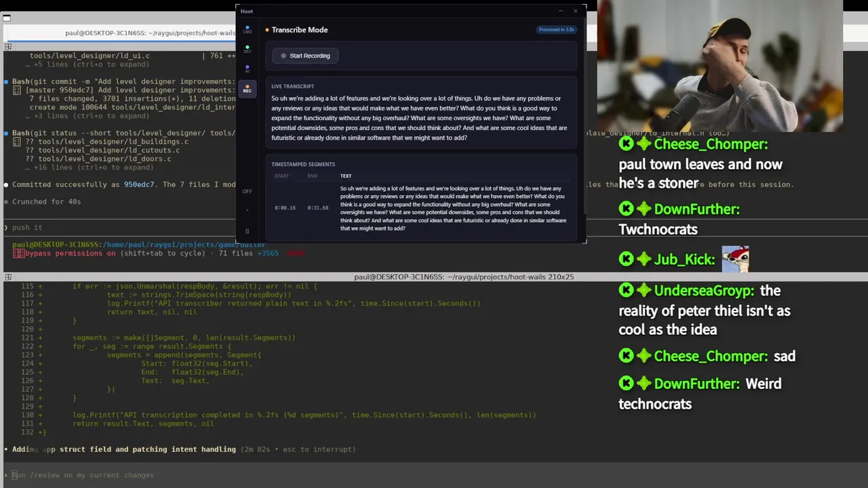This screenshot has height=488, width=868.
Task: Click the 'Run /review on my current changes' input
Action: click(83, 475)
